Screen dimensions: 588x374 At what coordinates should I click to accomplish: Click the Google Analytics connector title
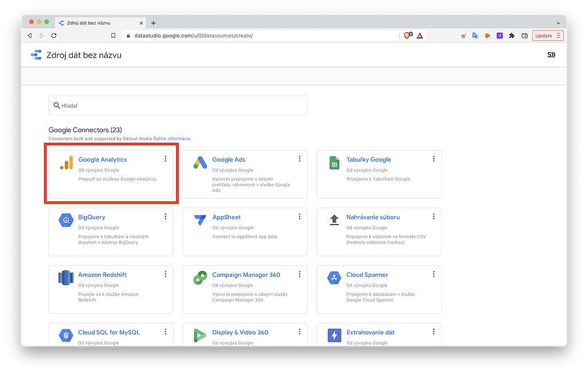[102, 160]
